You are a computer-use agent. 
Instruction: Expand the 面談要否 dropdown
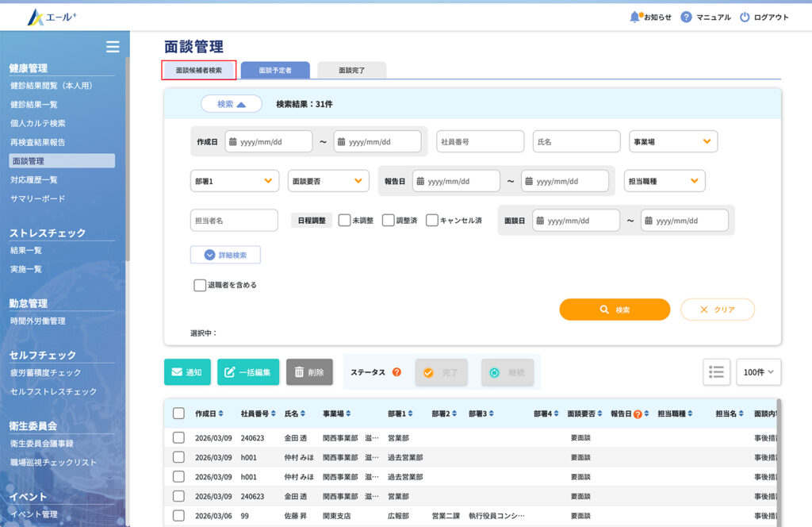pos(328,181)
